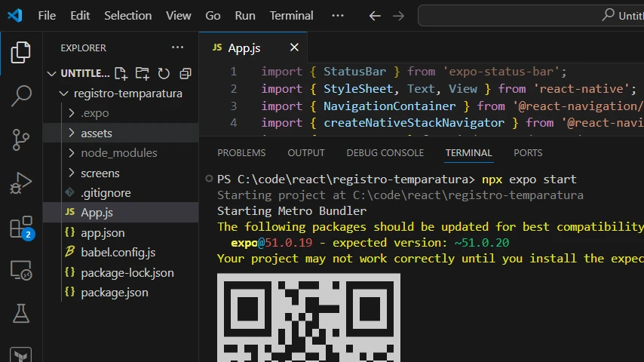Open the Run menu
644x362 pixels.
[x=245, y=16]
